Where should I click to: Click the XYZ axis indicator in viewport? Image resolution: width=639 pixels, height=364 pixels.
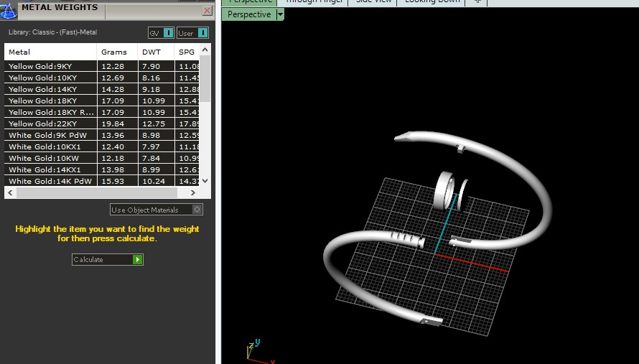[x=259, y=351]
